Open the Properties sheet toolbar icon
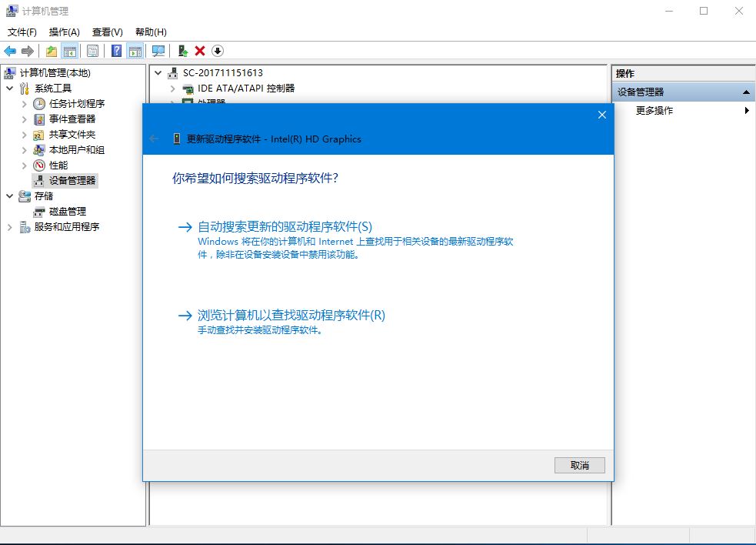This screenshot has width=756, height=545. click(92, 51)
